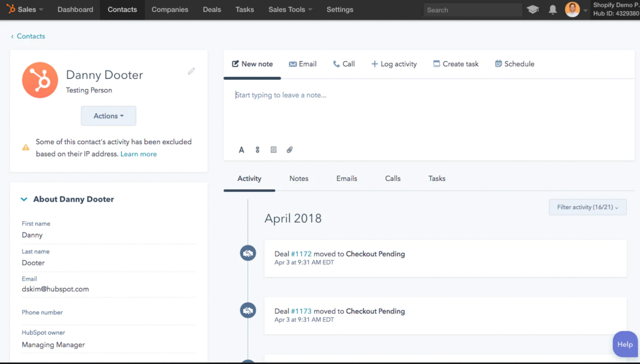Open the HubSpot Academy graduation cap icon

pyautogui.click(x=532, y=10)
